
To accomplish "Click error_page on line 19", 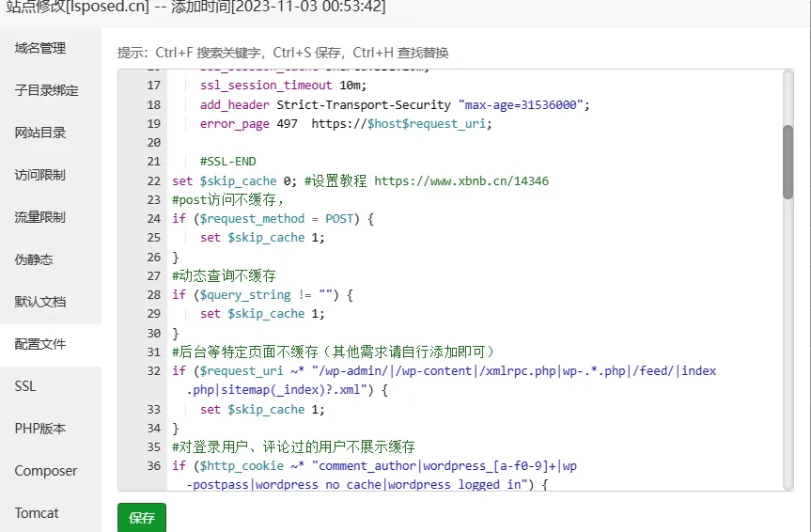I will coord(234,124).
